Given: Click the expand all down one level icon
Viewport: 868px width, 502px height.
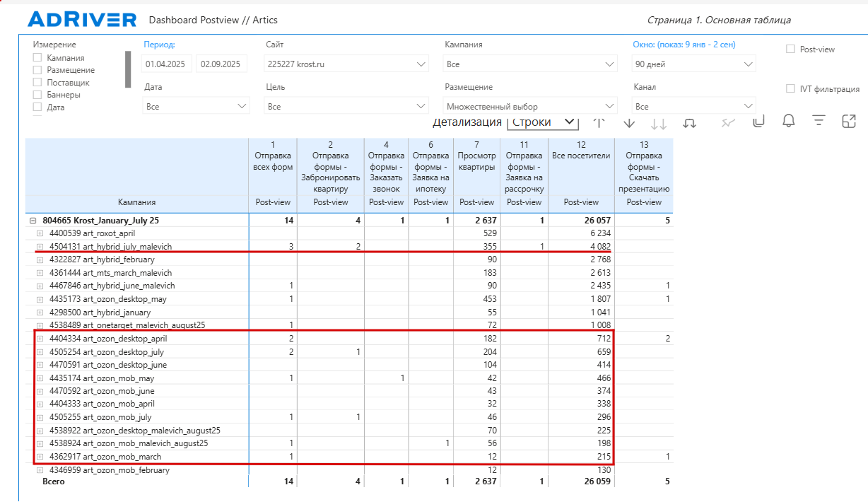Looking at the screenshot, I should [x=690, y=122].
